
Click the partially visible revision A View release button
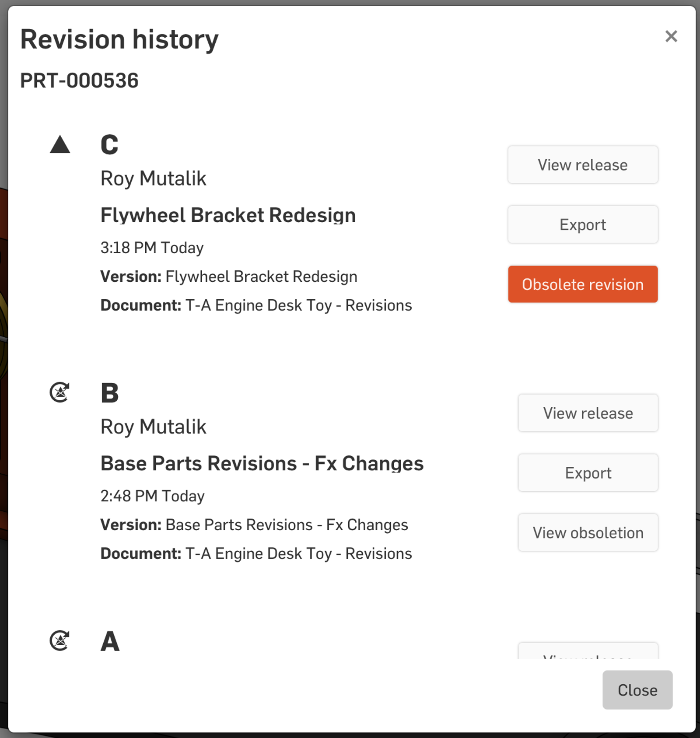pyautogui.click(x=588, y=652)
